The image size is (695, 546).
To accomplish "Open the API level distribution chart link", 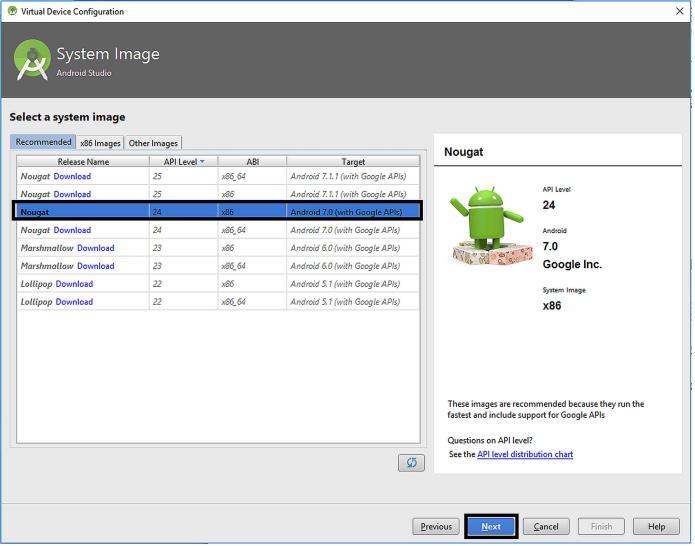I will click(525, 454).
